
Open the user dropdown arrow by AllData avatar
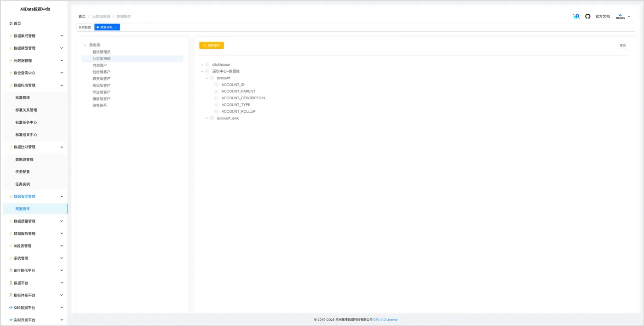629,17
